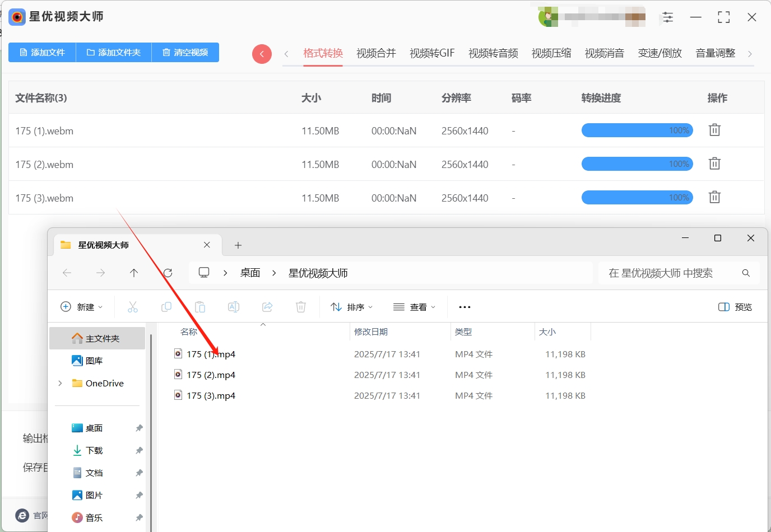Expand the 新建 new item dropdown
Screen dimensions: 771x532
point(82,307)
